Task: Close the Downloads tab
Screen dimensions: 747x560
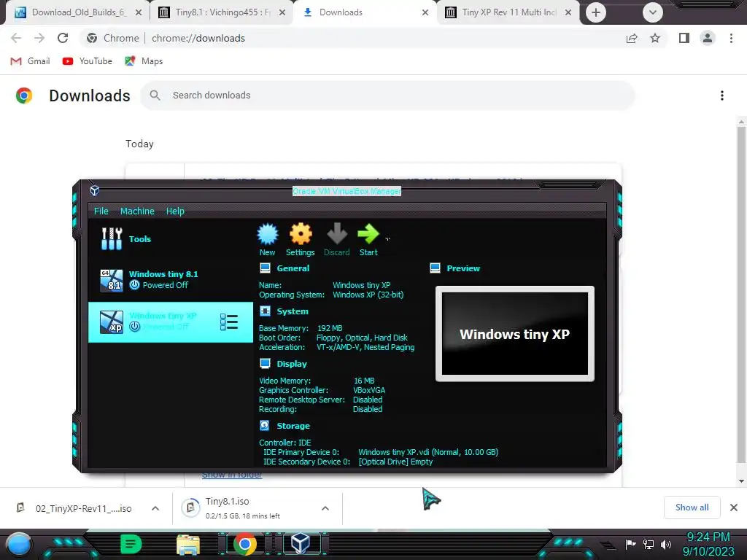Action: (425, 12)
